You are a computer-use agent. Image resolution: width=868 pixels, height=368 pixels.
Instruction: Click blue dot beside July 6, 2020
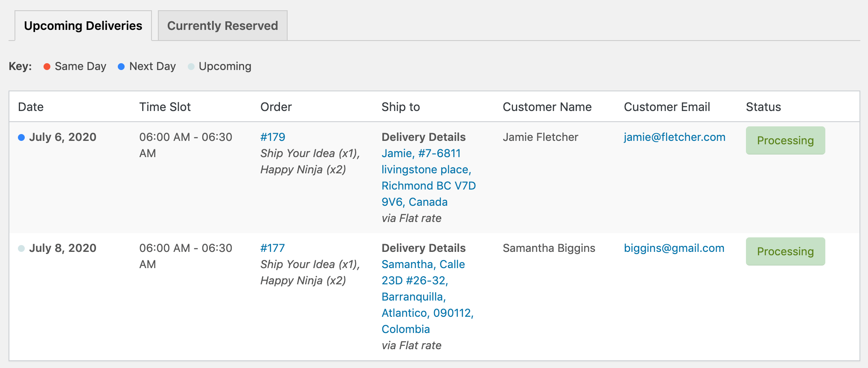click(21, 137)
